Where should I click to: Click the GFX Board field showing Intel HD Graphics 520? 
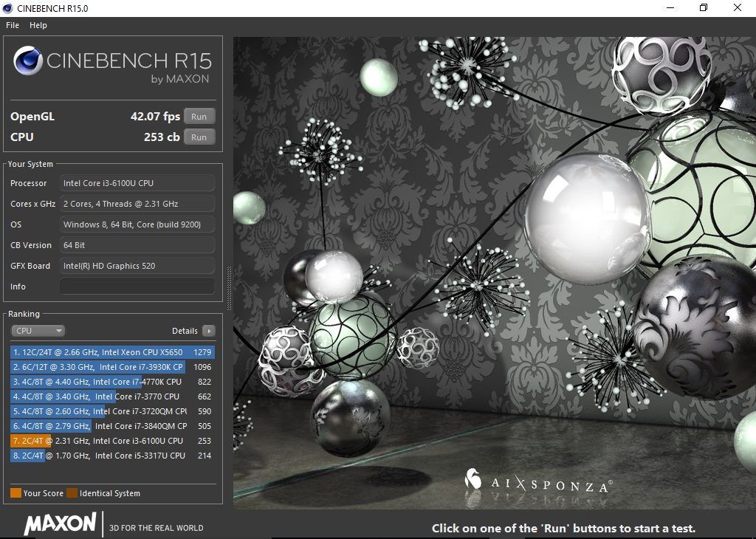coord(137,265)
